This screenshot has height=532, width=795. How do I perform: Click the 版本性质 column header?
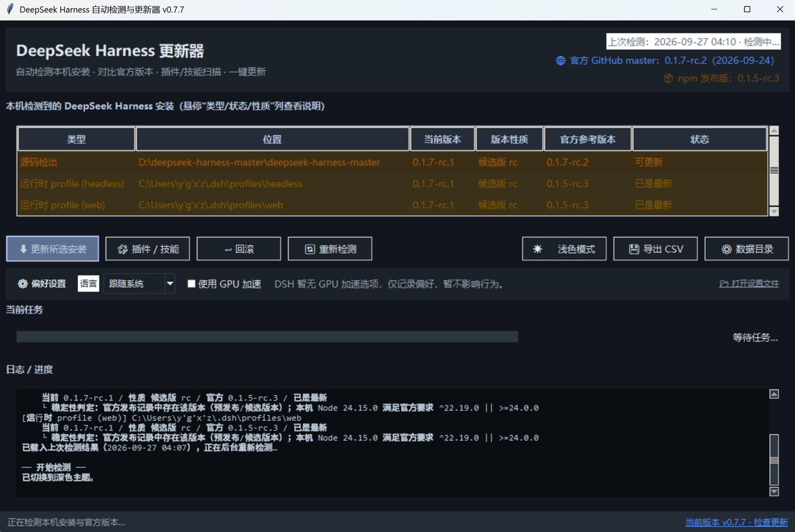click(509, 139)
